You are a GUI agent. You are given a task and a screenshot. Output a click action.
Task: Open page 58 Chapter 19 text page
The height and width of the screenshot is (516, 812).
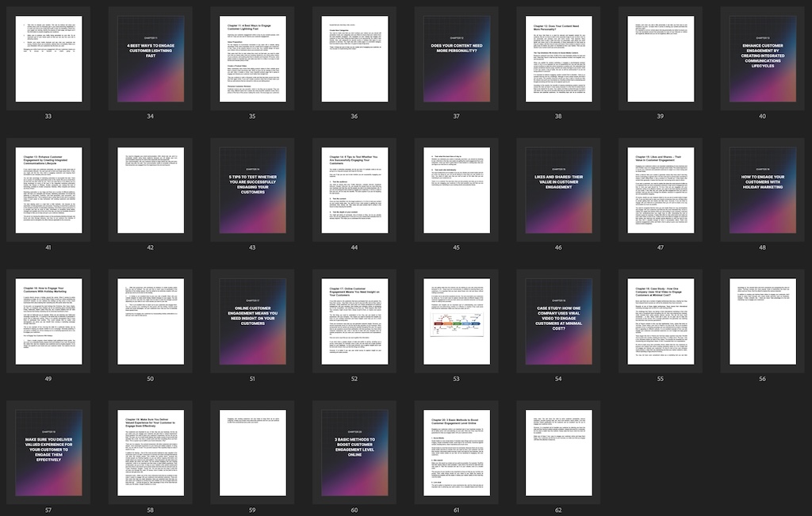pyautogui.click(x=150, y=453)
